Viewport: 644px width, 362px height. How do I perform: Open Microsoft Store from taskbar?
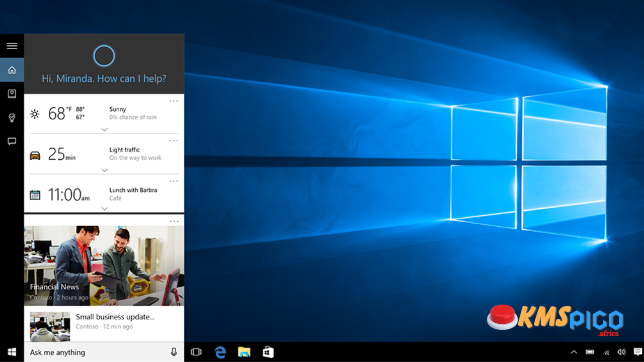tap(268, 352)
